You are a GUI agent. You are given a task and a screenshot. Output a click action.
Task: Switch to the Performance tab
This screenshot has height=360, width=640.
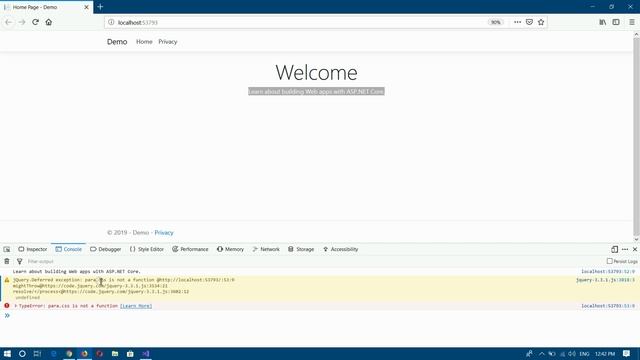(190, 249)
